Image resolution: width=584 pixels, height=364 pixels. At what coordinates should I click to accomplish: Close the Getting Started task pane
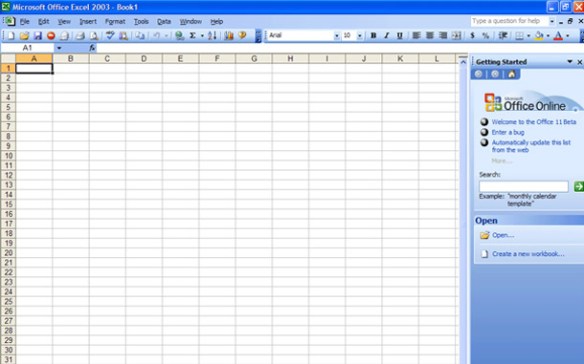(580, 62)
